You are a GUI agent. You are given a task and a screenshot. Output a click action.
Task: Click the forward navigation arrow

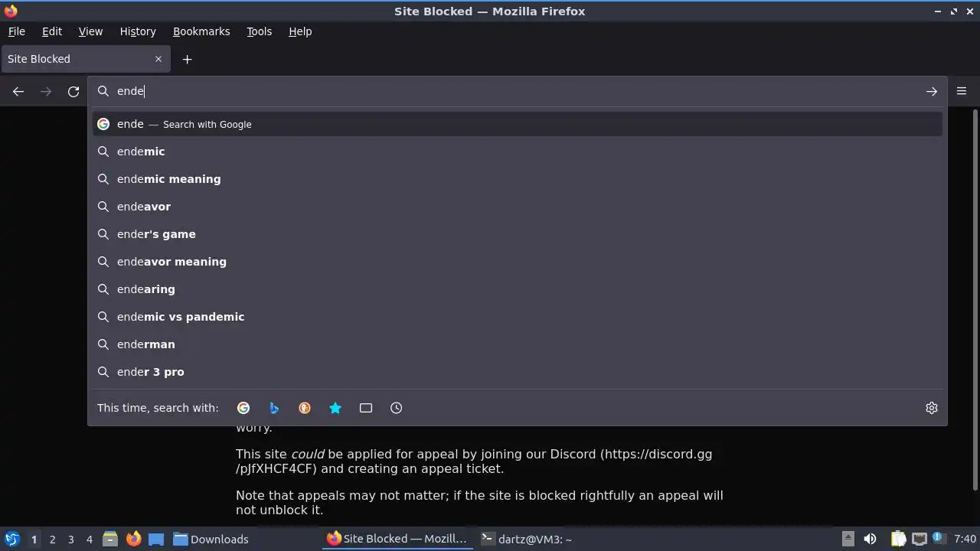(x=46, y=92)
